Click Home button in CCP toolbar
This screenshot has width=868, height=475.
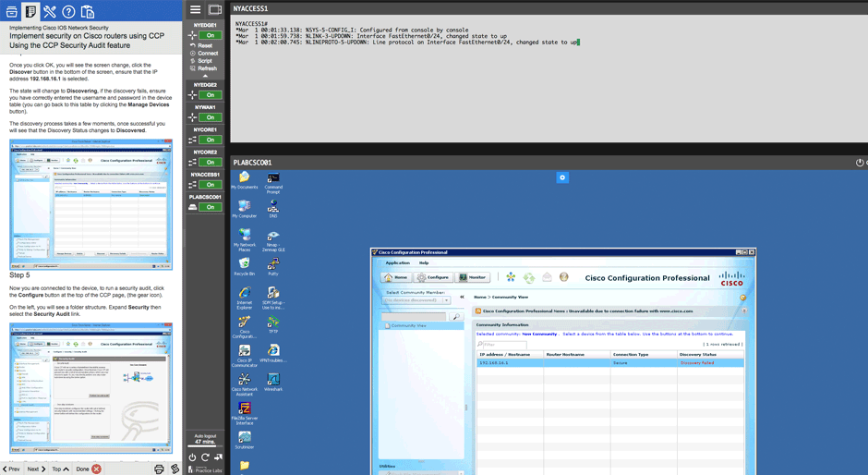pyautogui.click(x=396, y=277)
